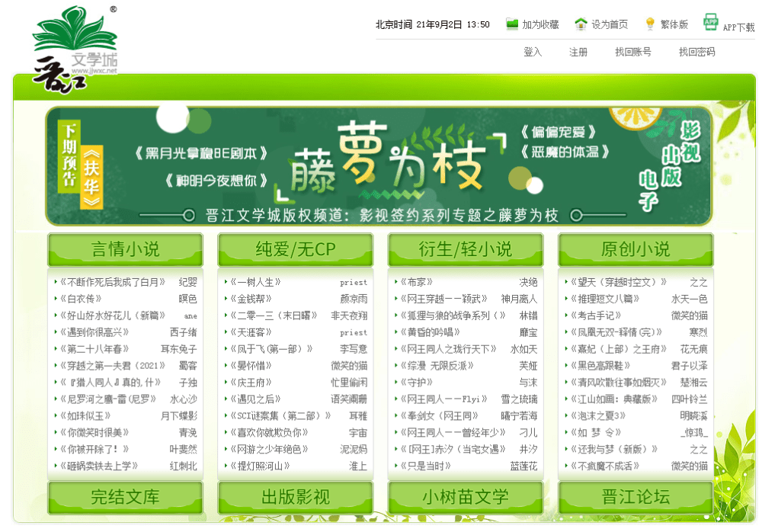
Task: Click author 月下蝶影
Action: 179,416
